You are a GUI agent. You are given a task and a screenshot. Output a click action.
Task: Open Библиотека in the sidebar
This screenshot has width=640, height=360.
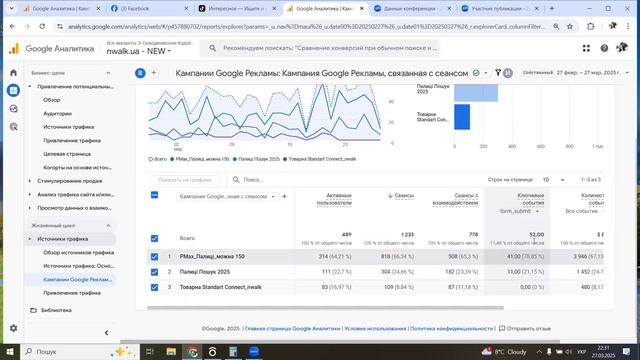click(56, 310)
